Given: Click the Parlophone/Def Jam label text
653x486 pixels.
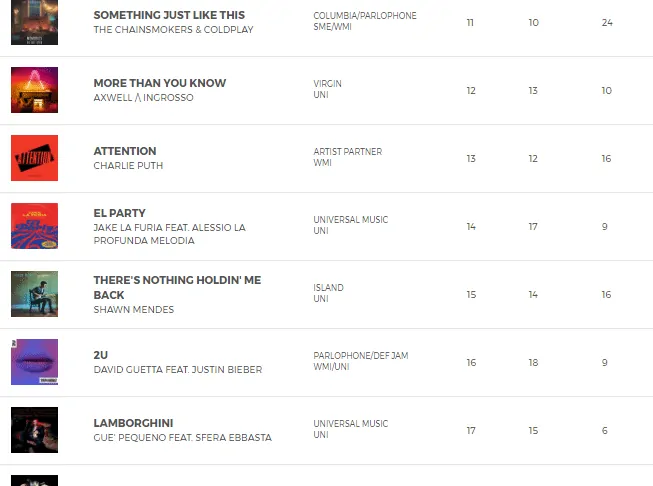Looking at the screenshot, I should tap(360, 355).
